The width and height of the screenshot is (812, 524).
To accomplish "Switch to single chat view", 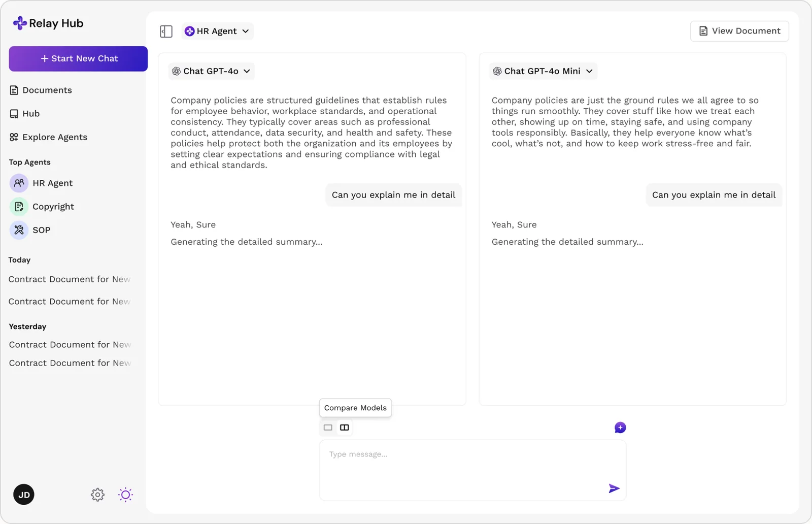I will pyautogui.click(x=328, y=428).
